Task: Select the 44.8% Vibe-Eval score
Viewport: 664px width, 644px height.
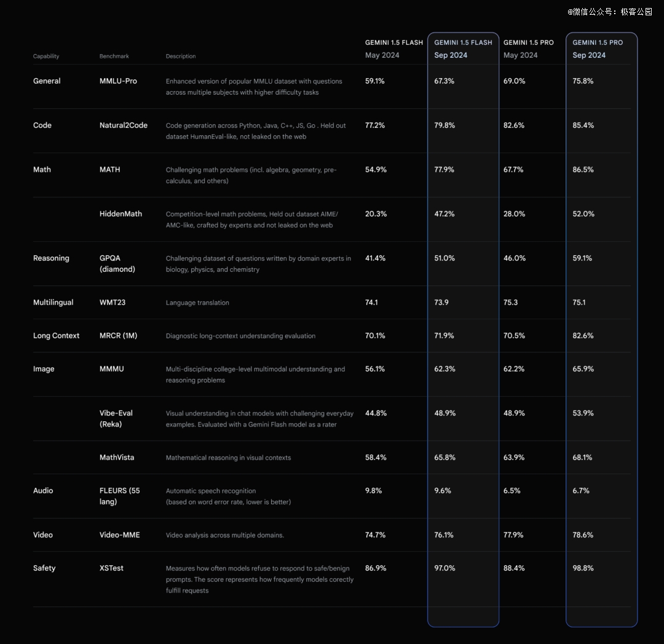Action: (376, 413)
